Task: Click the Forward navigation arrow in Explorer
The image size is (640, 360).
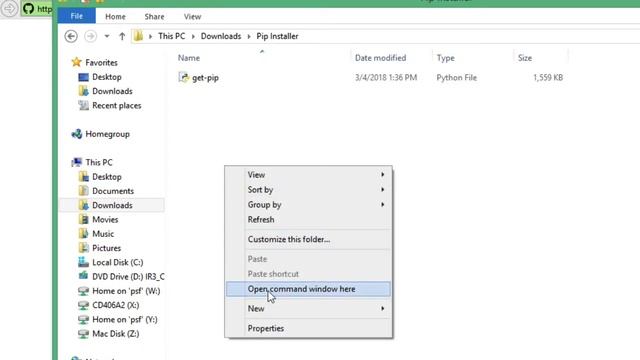Action: pyautogui.click(x=90, y=36)
